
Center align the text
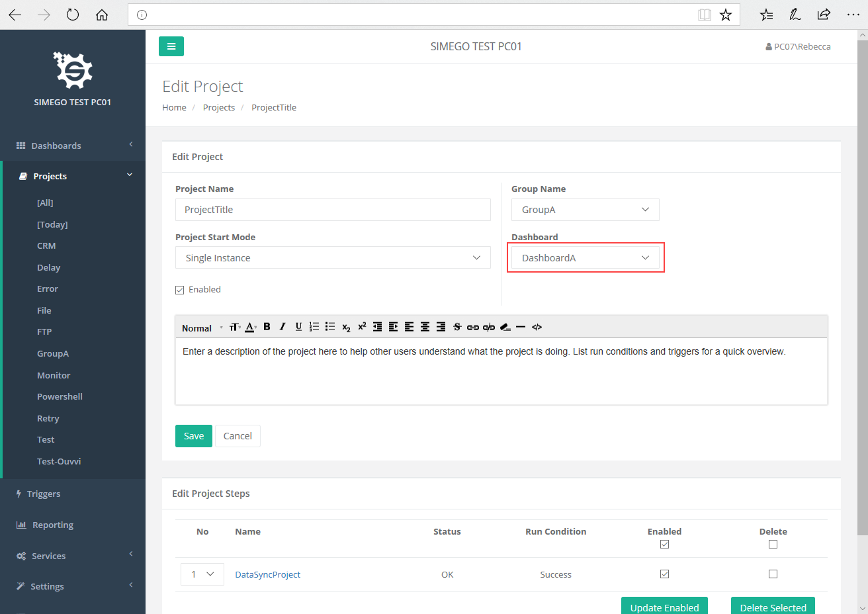coord(425,327)
